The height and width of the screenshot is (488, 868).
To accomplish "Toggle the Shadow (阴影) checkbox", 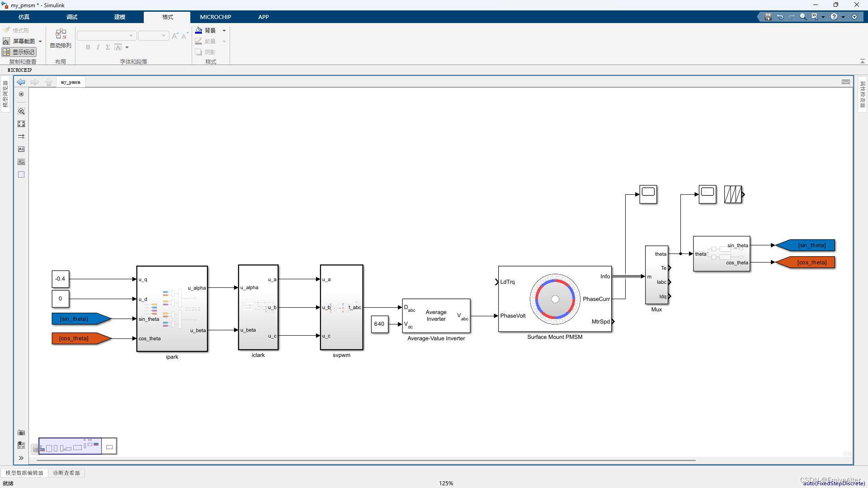I will [198, 52].
